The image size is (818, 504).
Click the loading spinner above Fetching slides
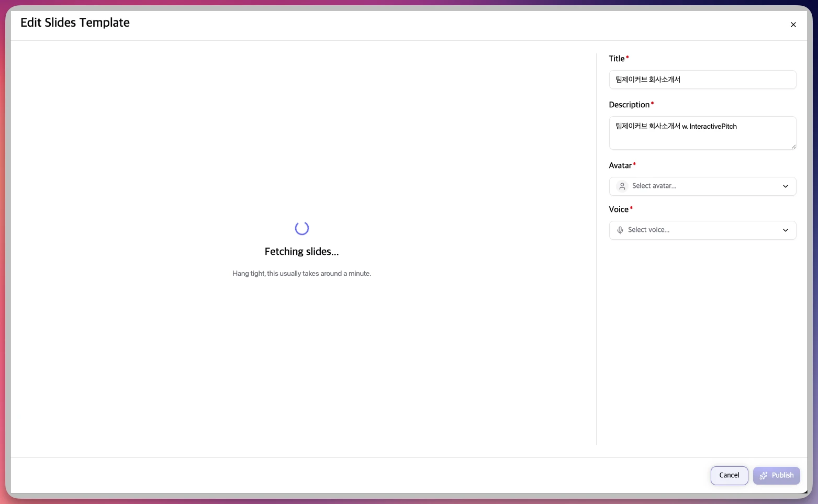coord(302,228)
